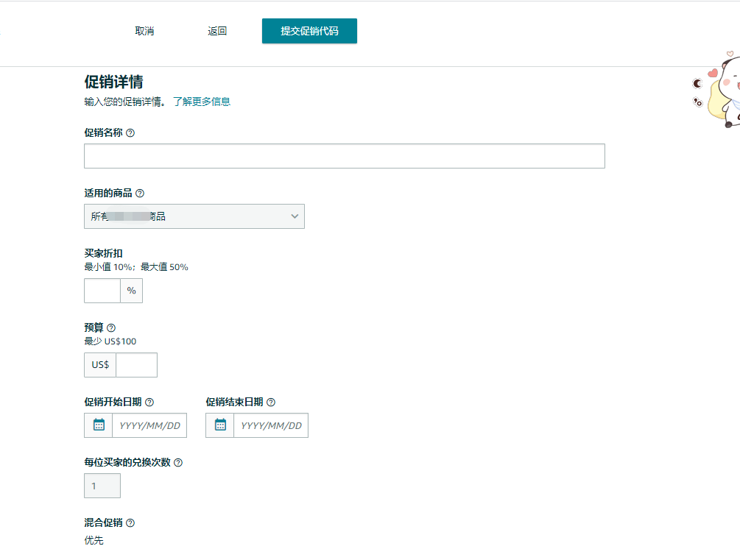Viewport: 740px width, 560px height.
Task: Click the redemption count box showing 1
Action: (x=102, y=486)
